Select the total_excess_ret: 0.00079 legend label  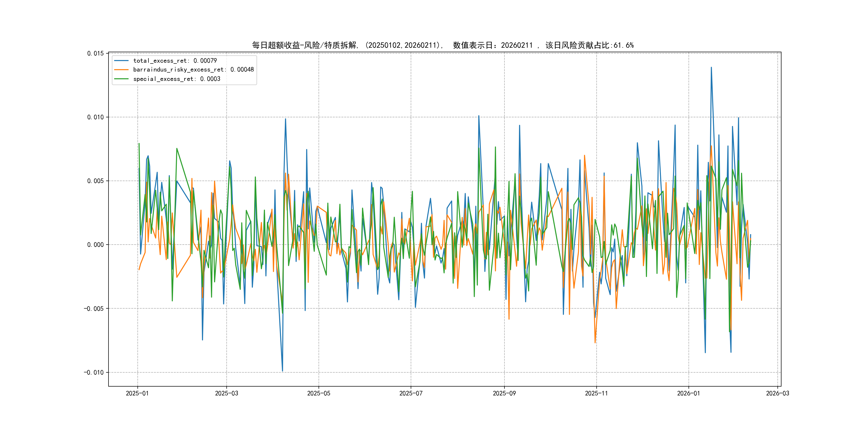tap(175, 61)
